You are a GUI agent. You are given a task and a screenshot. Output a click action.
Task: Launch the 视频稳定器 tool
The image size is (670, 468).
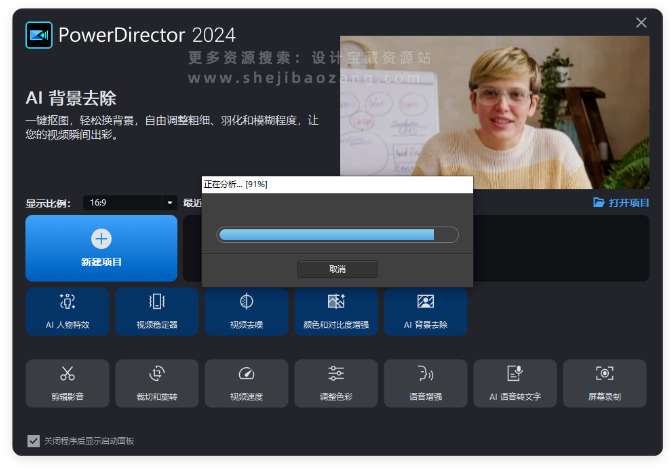point(157,312)
